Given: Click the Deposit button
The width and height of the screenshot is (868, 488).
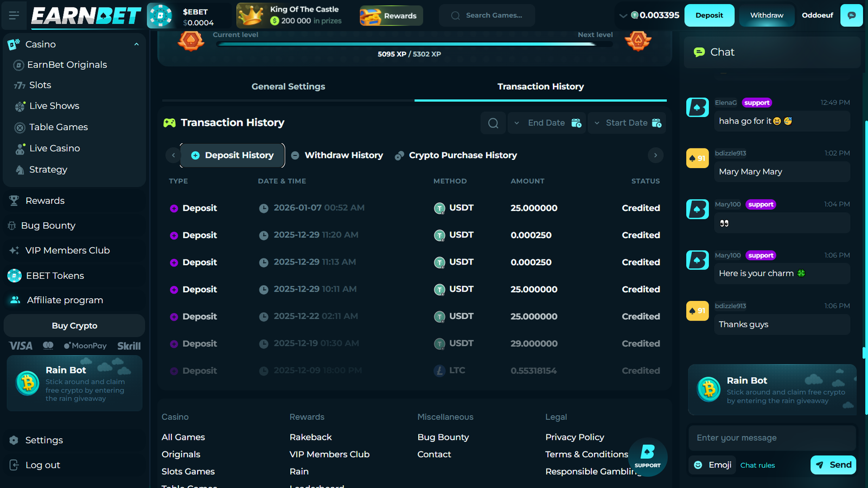Looking at the screenshot, I should (709, 15).
